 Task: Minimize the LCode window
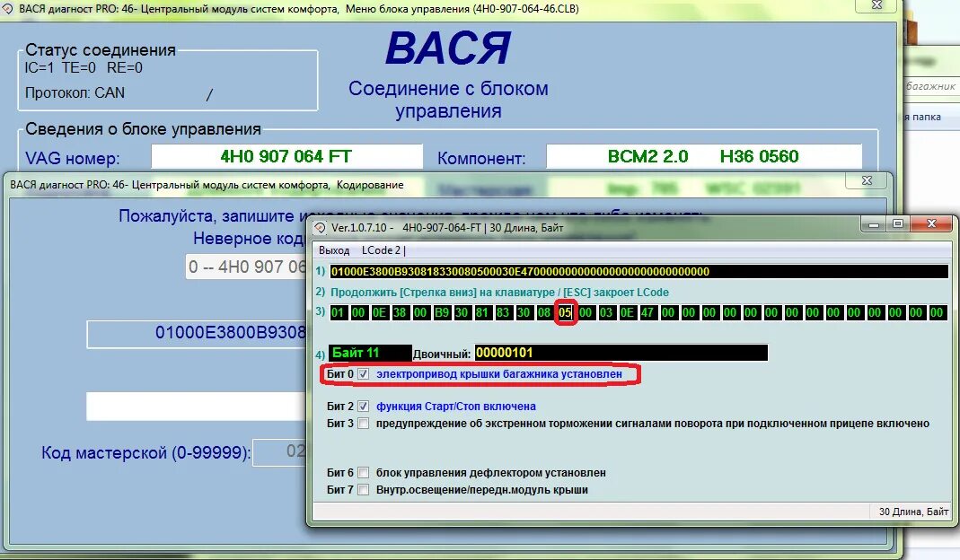(x=874, y=224)
